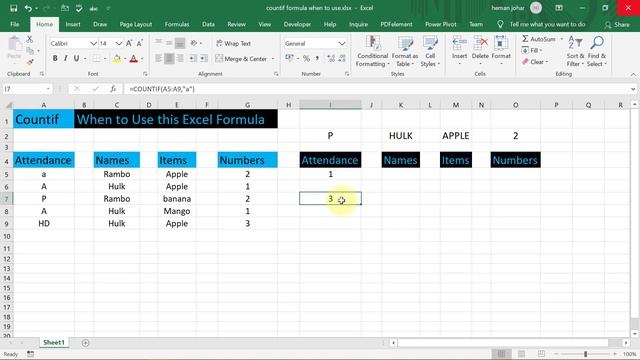Click the zoom slider handle
640x360 pixels.
click(585, 354)
